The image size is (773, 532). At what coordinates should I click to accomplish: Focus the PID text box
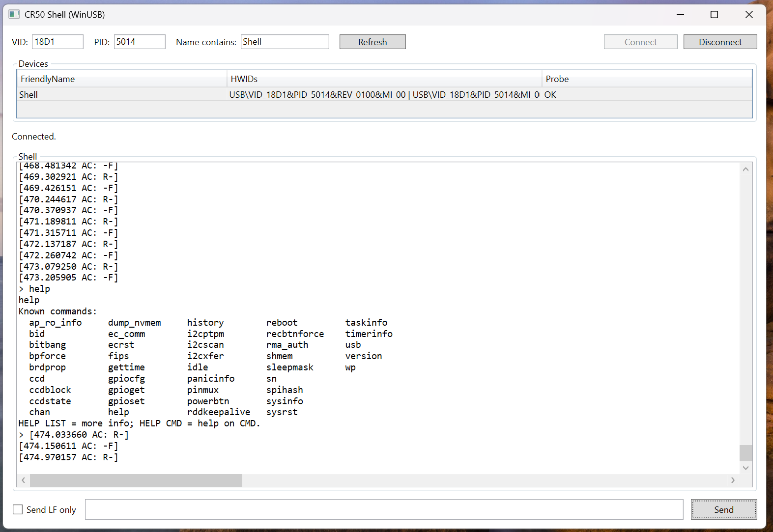140,42
